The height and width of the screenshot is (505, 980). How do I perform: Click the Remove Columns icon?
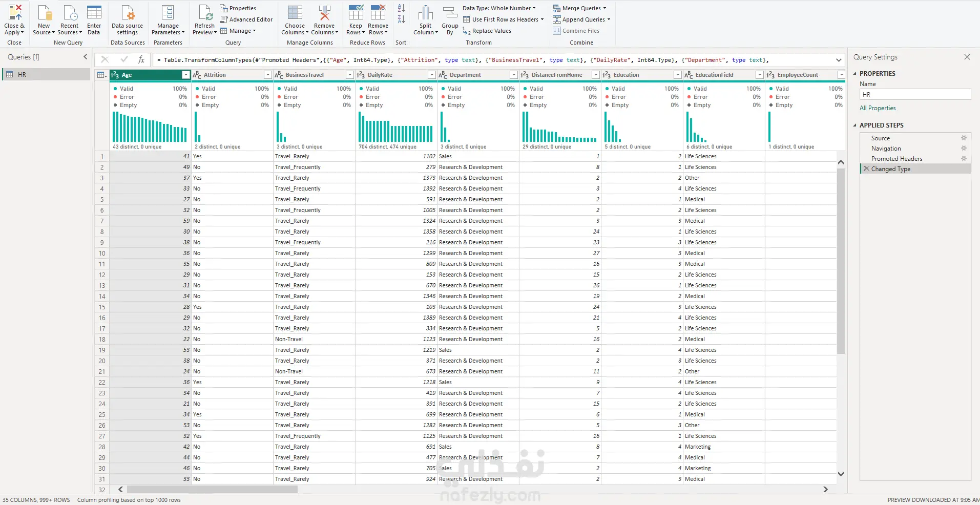coord(324,12)
